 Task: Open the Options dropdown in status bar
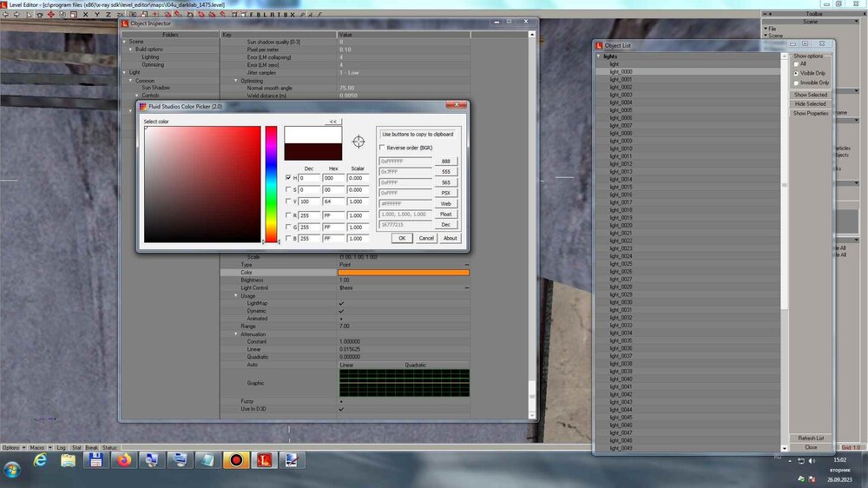(12, 447)
